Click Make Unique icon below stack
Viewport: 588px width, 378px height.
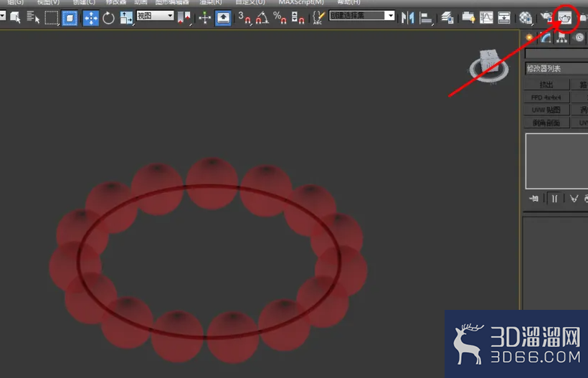(574, 199)
